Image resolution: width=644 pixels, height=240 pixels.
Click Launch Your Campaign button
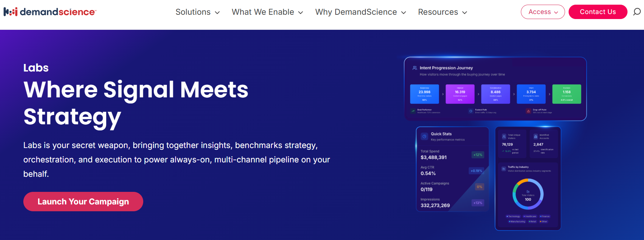click(83, 202)
